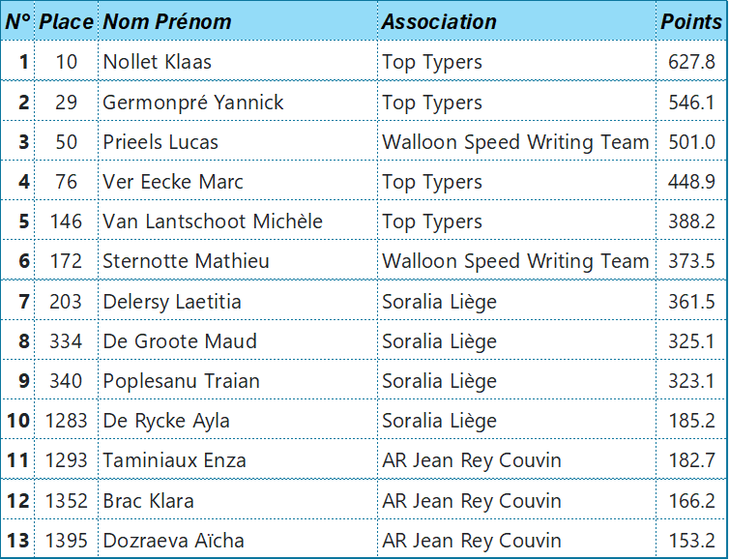Viewport: 729px width, 560px height.
Task: Click the N° column header
Action: point(17,21)
